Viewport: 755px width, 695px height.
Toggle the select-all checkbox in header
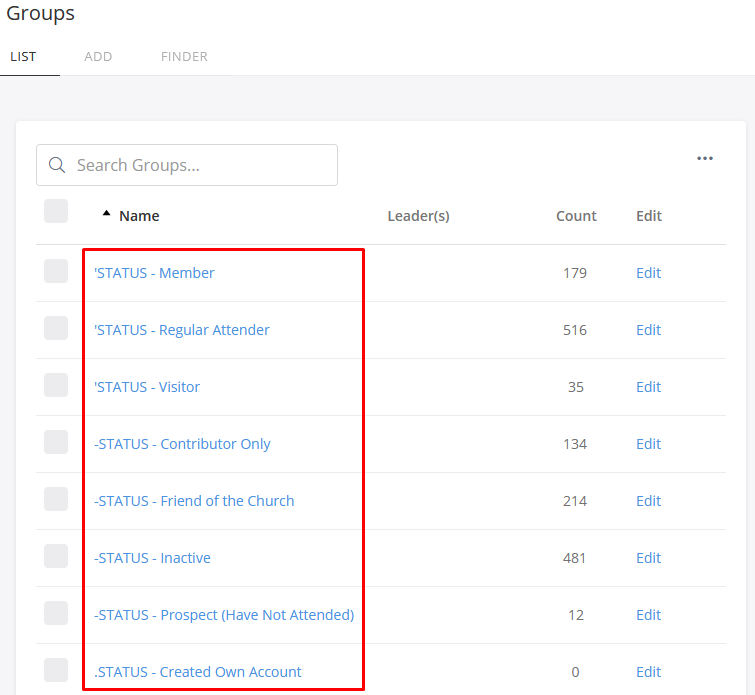point(56,211)
